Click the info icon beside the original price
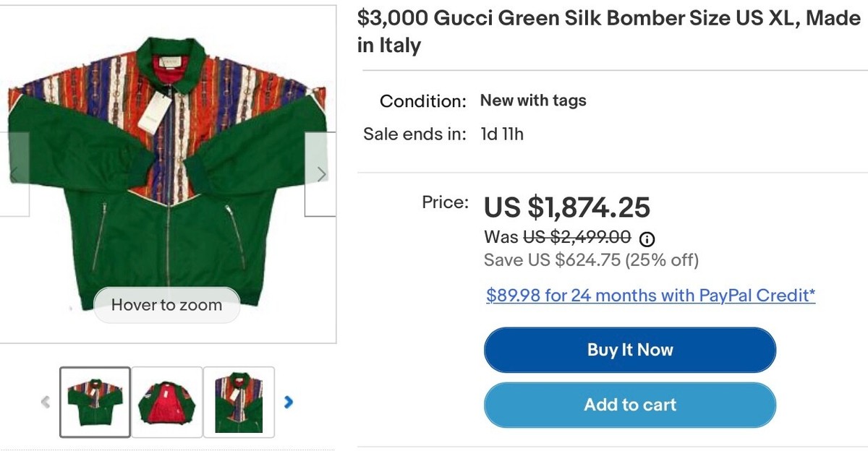Image resolution: width=868 pixels, height=451 pixels. click(648, 238)
